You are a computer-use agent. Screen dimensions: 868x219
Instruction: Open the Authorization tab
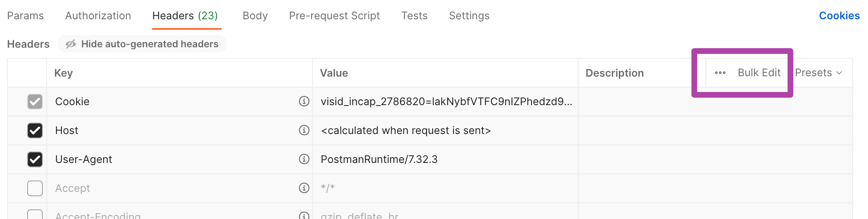98,16
